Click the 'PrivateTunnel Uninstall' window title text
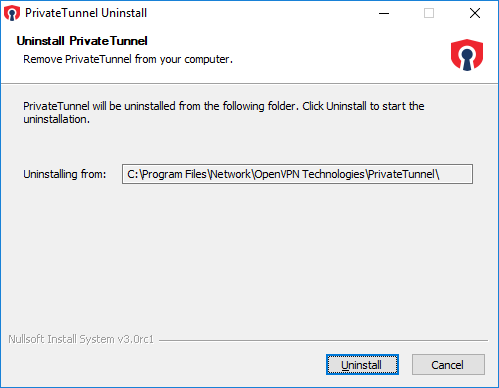Image resolution: width=499 pixels, height=388 pixels. [86, 13]
